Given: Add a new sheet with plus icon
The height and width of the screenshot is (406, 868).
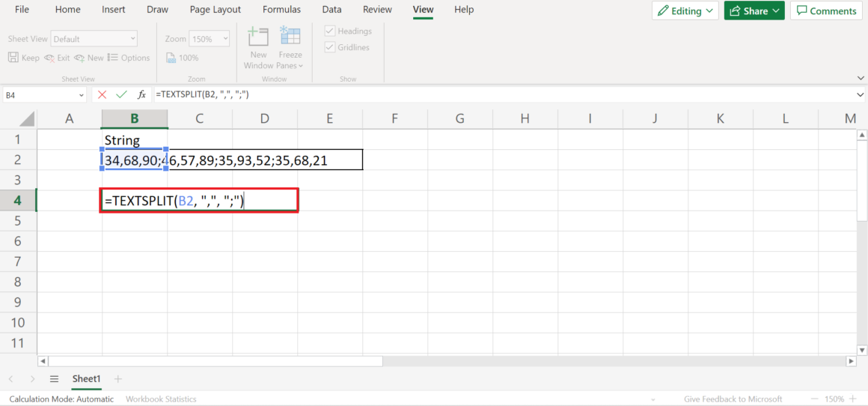Looking at the screenshot, I should (x=117, y=379).
